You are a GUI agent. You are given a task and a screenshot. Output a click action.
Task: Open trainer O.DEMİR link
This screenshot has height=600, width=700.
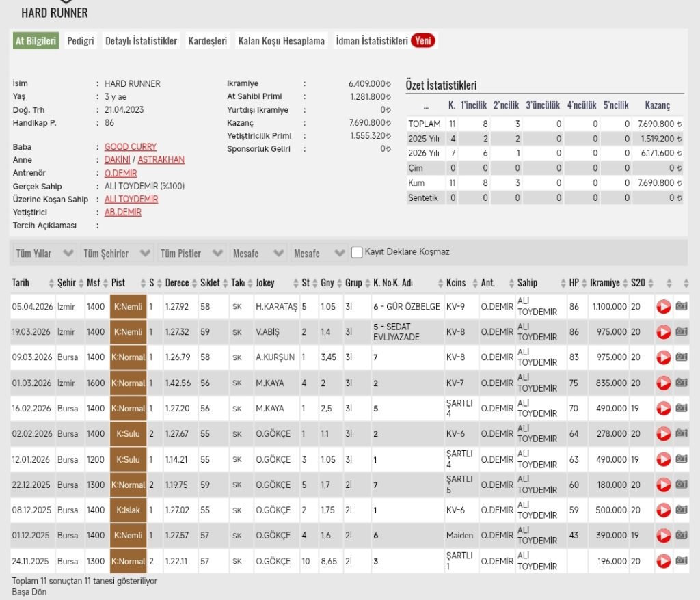pyautogui.click(x=120, y=174)
